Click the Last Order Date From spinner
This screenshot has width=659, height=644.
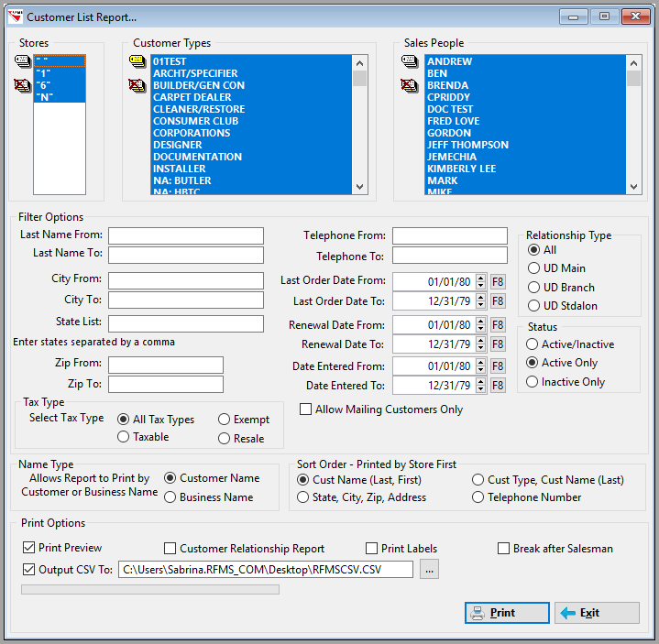click(481, 281)
